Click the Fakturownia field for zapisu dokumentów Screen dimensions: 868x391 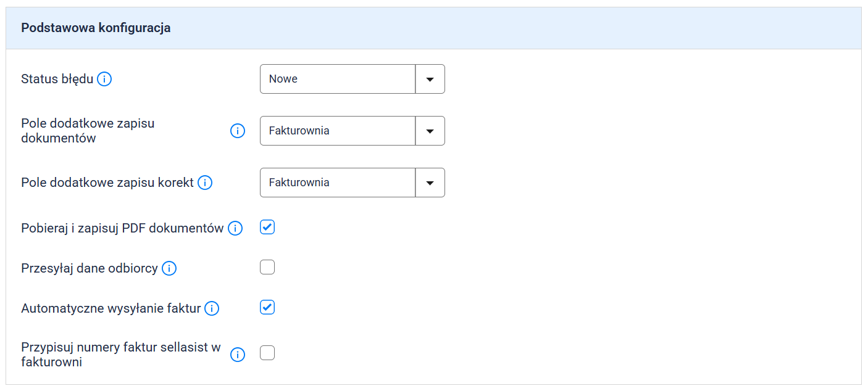click(338, 131)
